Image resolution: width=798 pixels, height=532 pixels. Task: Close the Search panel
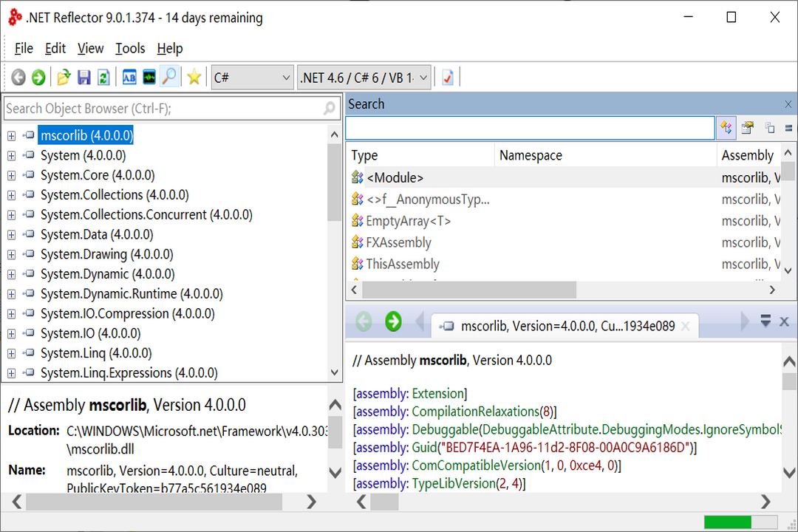pyautogui.click(x=788, y=104)
